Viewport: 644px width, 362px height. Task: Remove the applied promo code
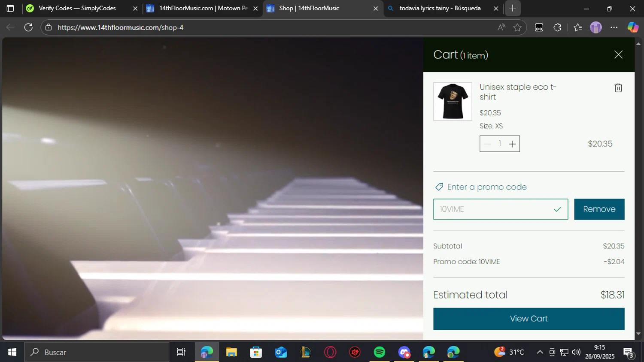pyautogui.click(x=599, y=209)
